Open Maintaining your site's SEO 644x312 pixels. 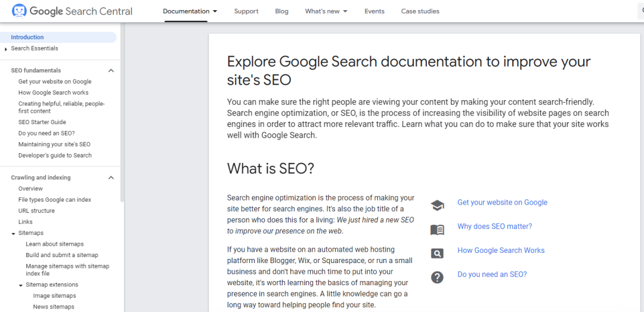click(54, 144)
